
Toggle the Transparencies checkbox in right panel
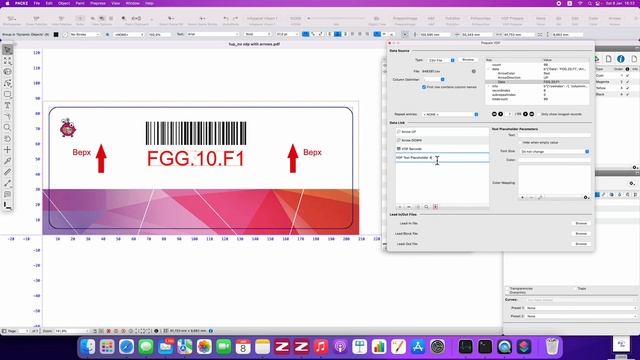[507, 289]
